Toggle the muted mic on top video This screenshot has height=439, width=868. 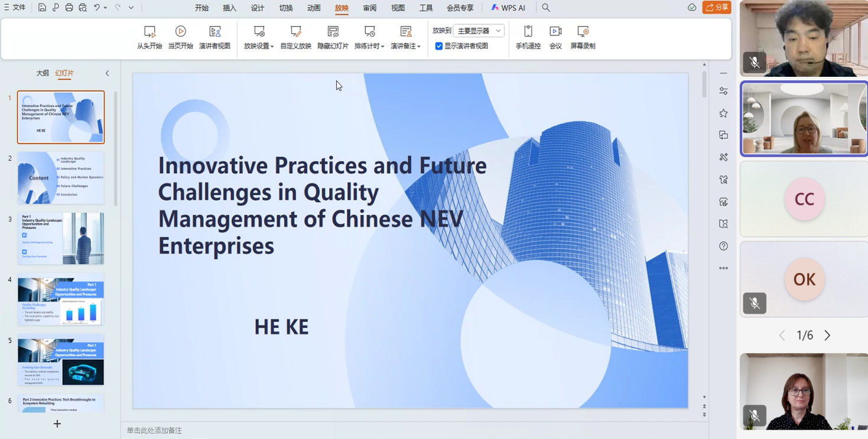coord(755,62)
